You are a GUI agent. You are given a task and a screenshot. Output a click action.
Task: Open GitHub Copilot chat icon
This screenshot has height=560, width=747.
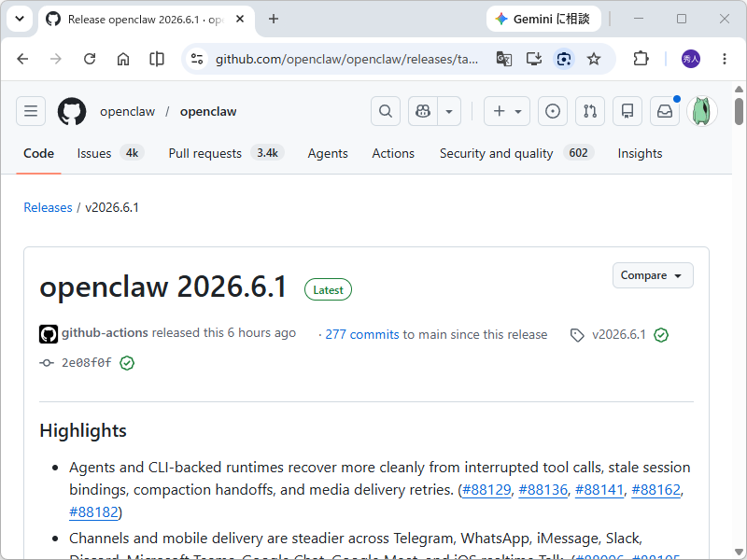pyautogui.click(x=423, y=111)
